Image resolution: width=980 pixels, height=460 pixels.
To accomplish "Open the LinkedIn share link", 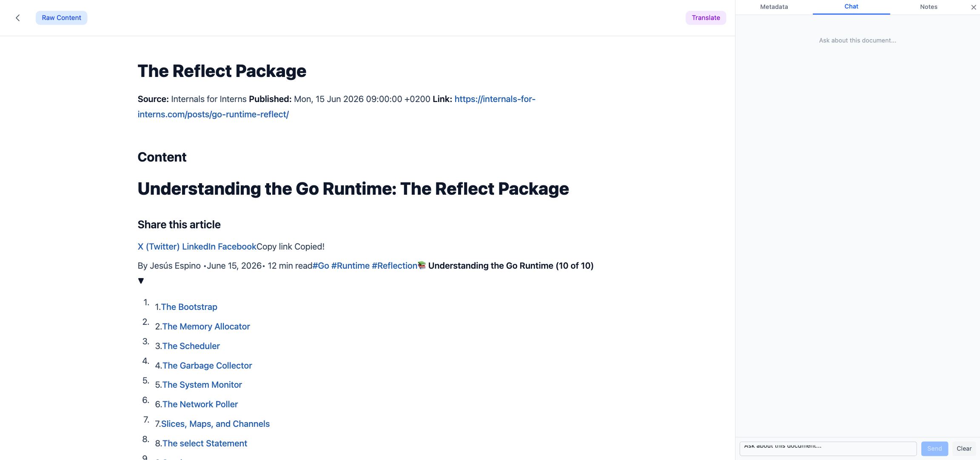I will 199,247.
